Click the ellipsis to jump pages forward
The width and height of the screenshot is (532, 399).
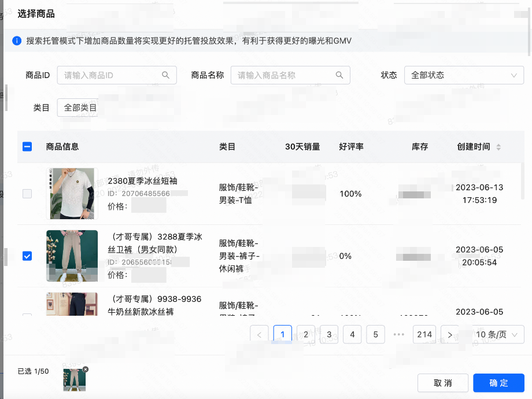(398, 335)
